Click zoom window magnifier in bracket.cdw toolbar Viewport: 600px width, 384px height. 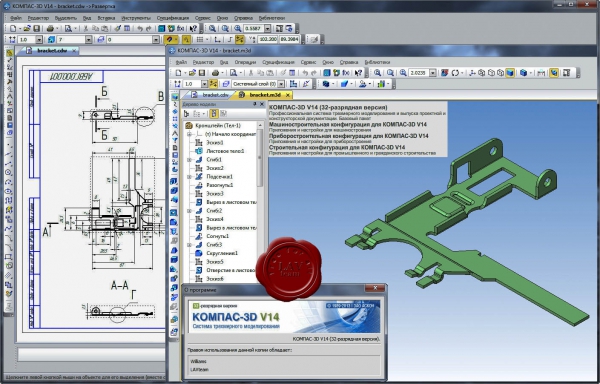click(x=212, y=28)
